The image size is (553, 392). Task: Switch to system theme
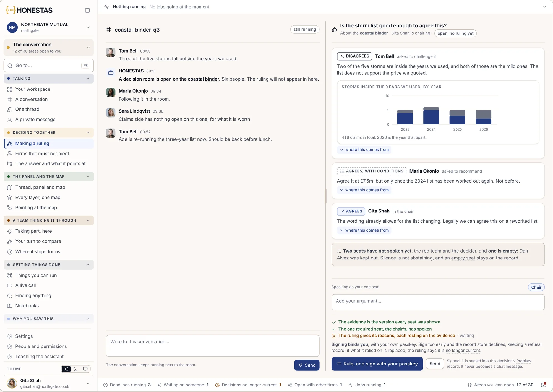point(85,369)
